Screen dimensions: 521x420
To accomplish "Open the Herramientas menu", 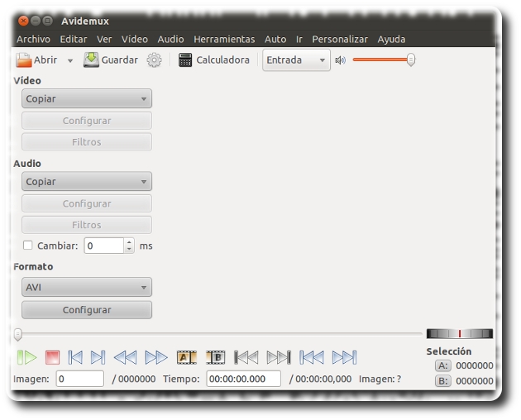I will (x=224, y=39).
